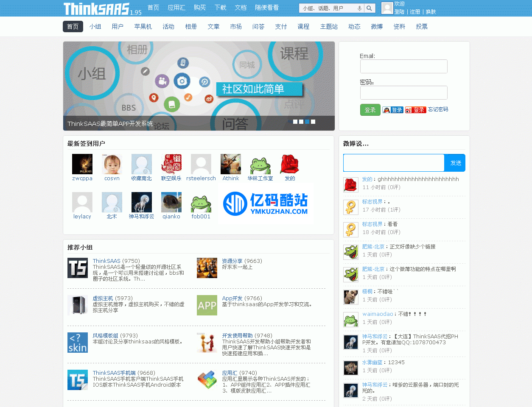Open 发的 user's red rose avatar
This screenshot has width=532, height=407.
(290, 164)
